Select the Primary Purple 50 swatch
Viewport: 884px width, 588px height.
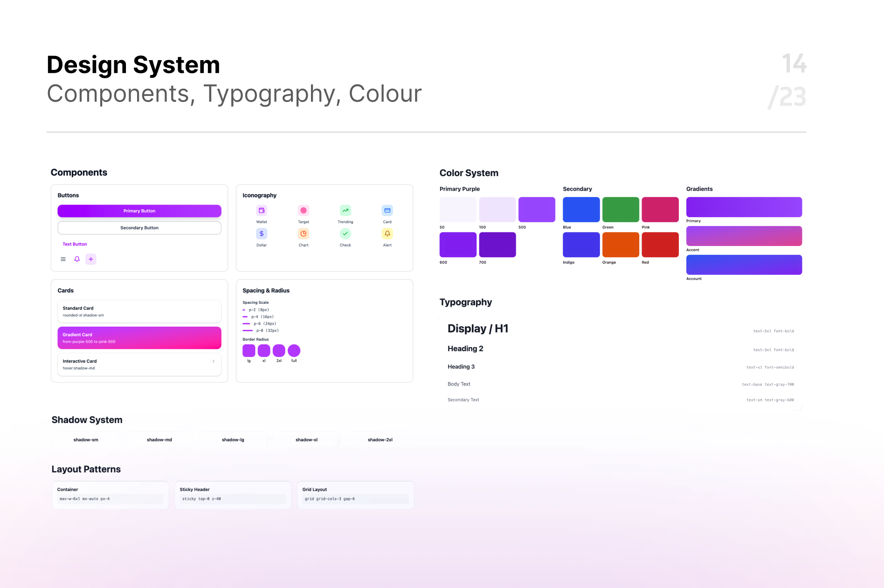[458, 210]
